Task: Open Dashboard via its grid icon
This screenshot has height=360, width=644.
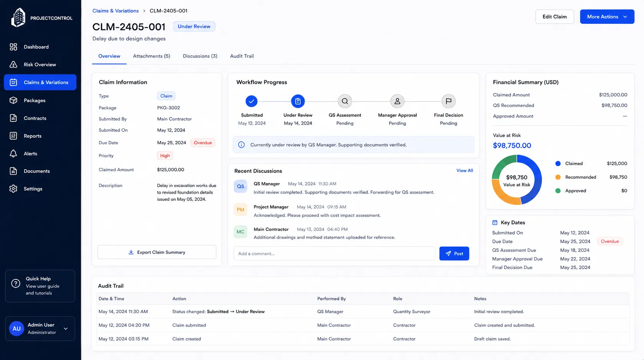Action: click(13, 47)
